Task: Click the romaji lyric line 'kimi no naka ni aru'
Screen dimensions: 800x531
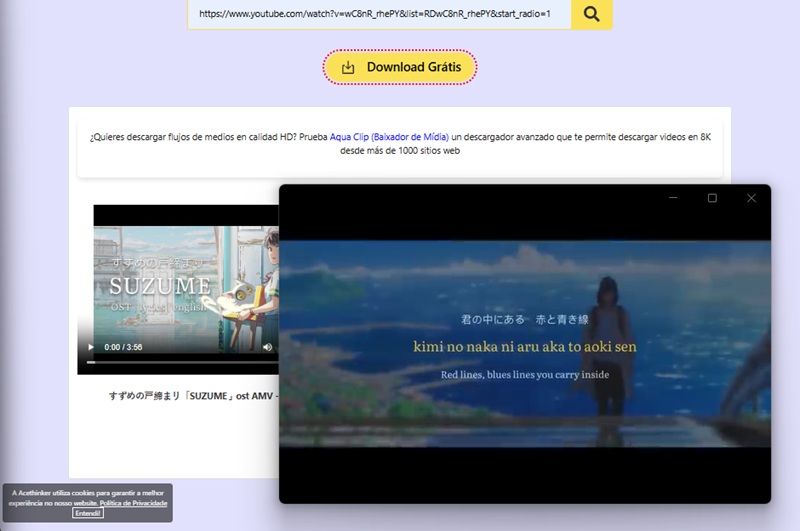Action: coord(525,346)
